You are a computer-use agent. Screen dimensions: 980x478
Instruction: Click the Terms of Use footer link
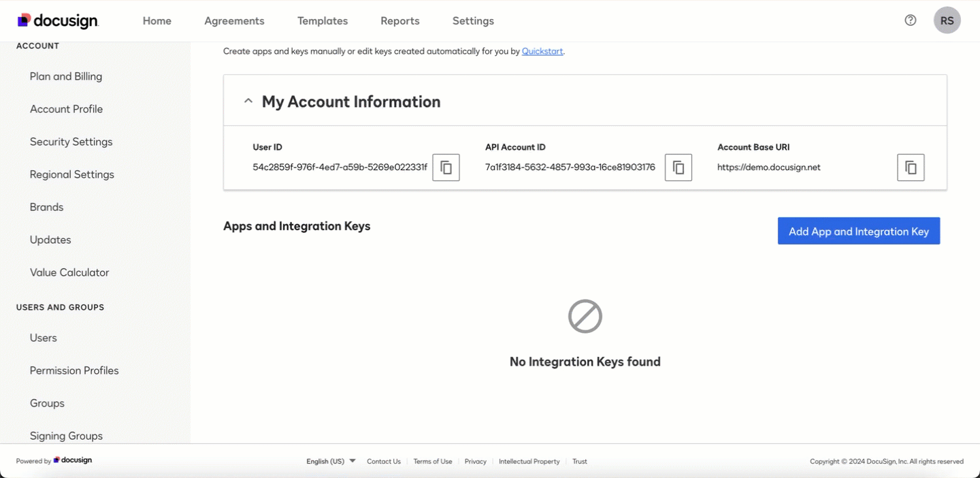(433, 461)
